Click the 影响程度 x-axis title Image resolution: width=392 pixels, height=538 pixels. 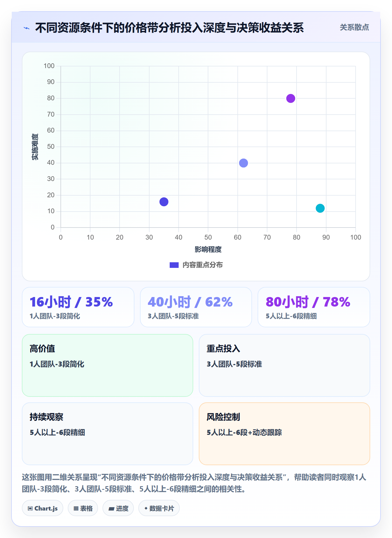(208, 249)
